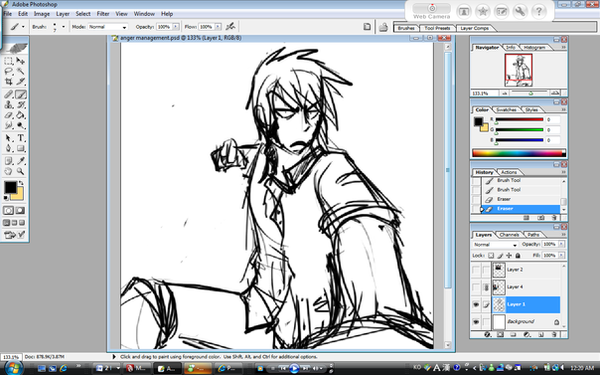Click the Windows Start button
Image resolution: width=600 pixels, height=375 pixels.
point(13,368)
